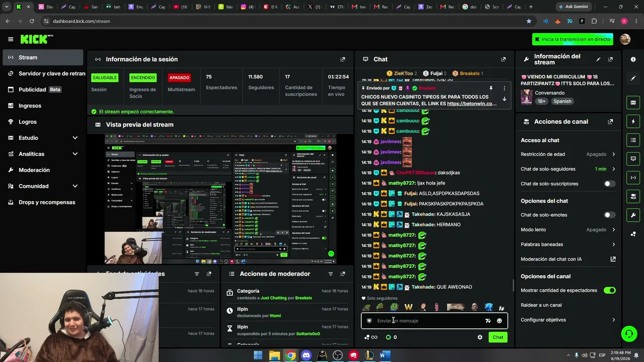Viewport: 644px width, 362px height.
Task: Pop out the Acciones de moderador panel
Action: (343, 274)
